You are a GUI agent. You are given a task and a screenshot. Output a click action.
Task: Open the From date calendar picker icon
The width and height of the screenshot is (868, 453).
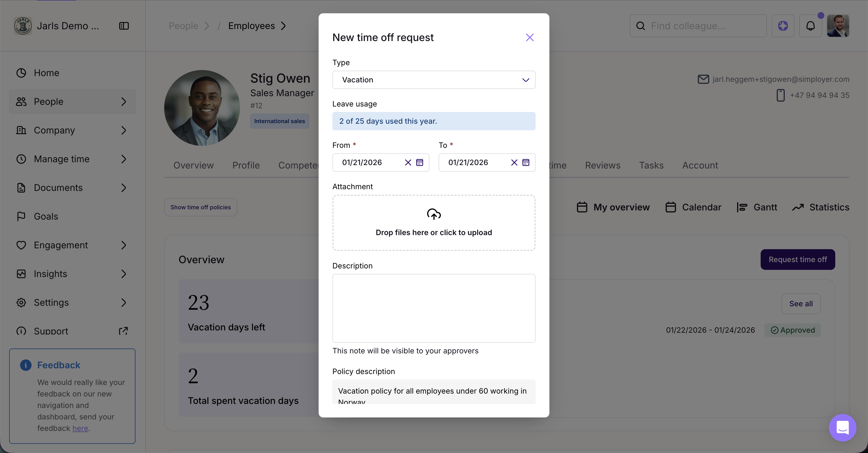coord(420,162)
